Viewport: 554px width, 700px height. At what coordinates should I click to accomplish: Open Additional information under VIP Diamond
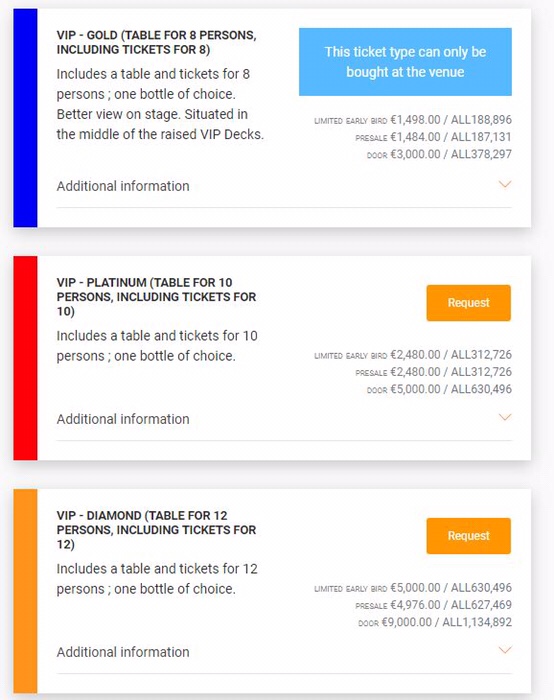123,652
